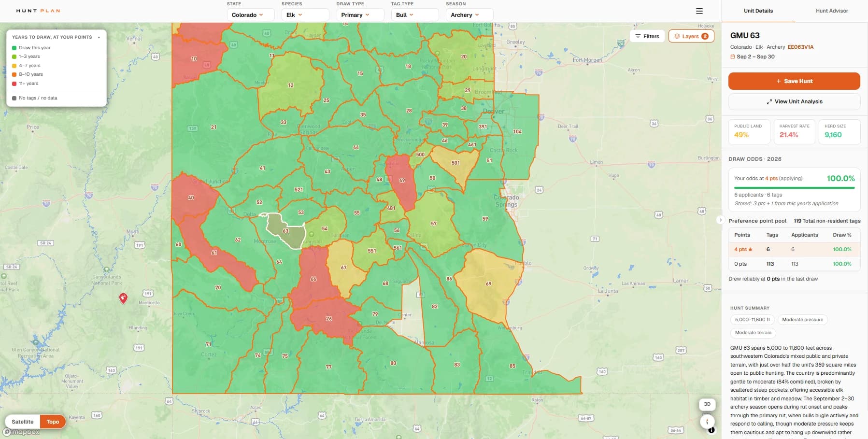
Task: Click the Save Hunt button
Action: [x=794, y=81]
